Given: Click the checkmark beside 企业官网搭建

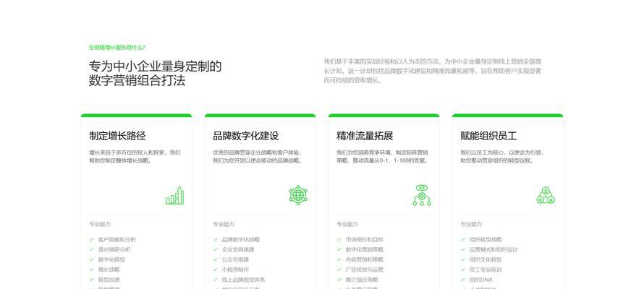Looking at the screenshot, I should click(215, 249).
